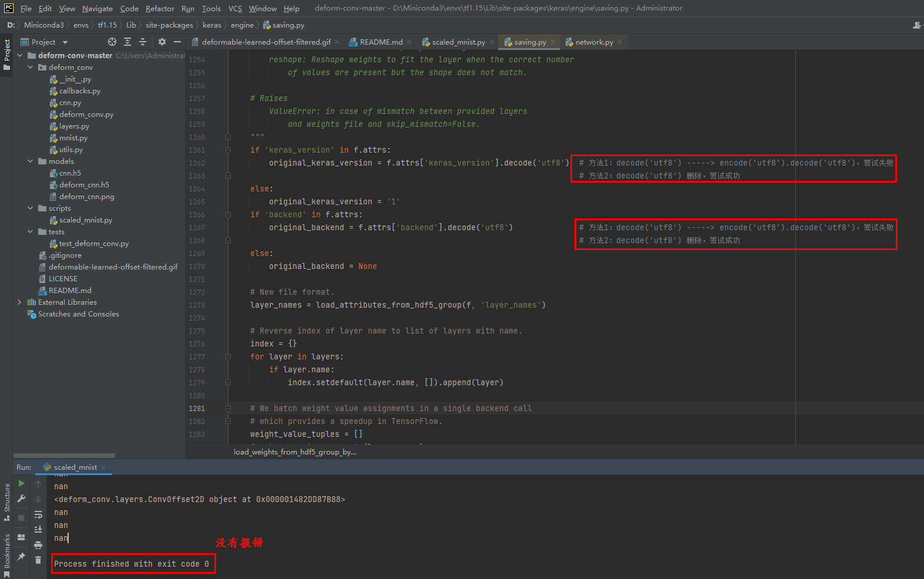This screenshot has width=924, height=579.
Task: Click scroll to end icon in Run console
Action: tap(38, 530)
